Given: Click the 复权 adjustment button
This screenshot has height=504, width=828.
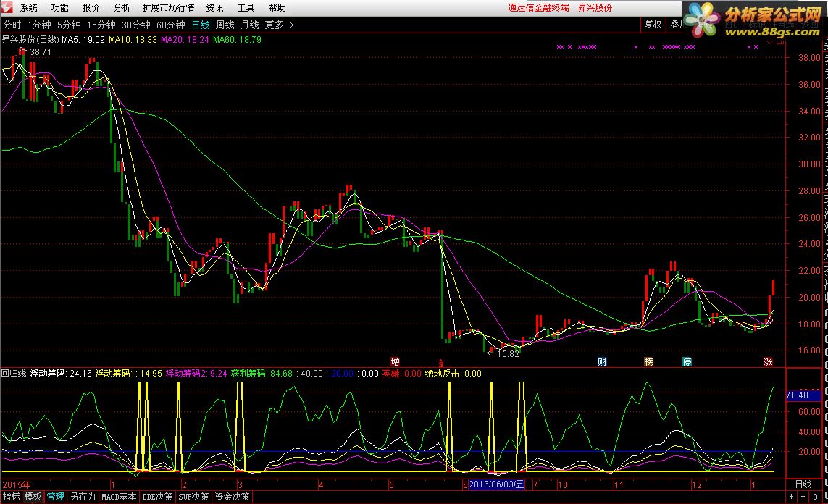Looking at the screenshot, I should 653,25.
